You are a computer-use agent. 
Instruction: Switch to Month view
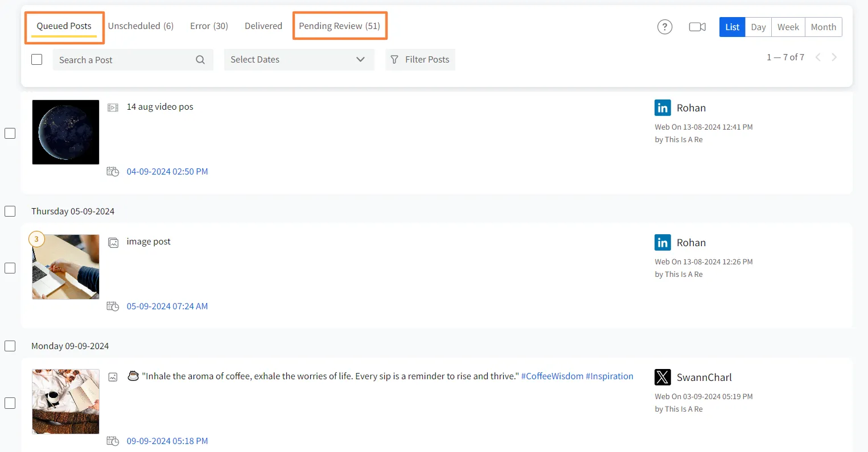click(x=823, y=27)
